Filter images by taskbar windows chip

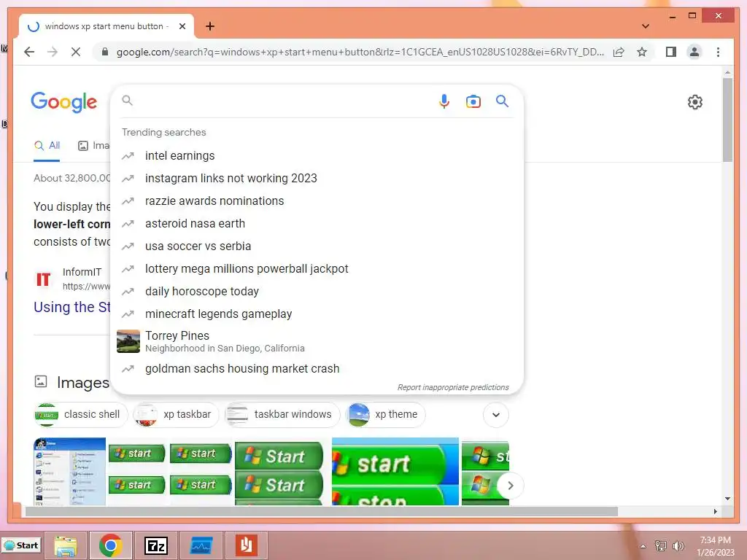[x=282, y=414]
